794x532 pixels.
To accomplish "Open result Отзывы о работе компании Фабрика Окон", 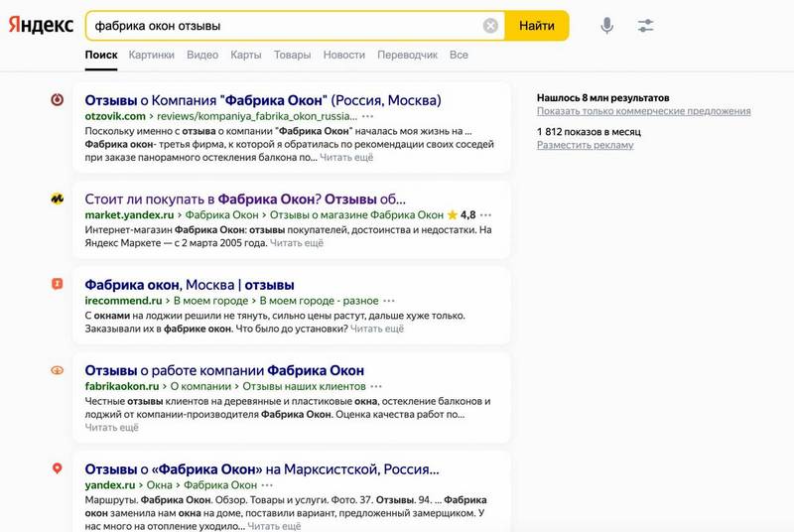I will [x=224, y=370].
